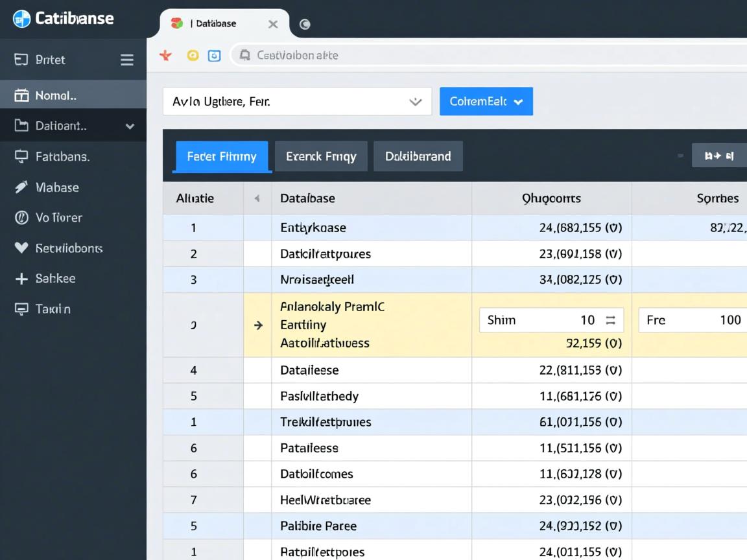Viewport: 747px width, 560px height.
Task: Close the Database browser tab
Action: click(x=273, y=24)
